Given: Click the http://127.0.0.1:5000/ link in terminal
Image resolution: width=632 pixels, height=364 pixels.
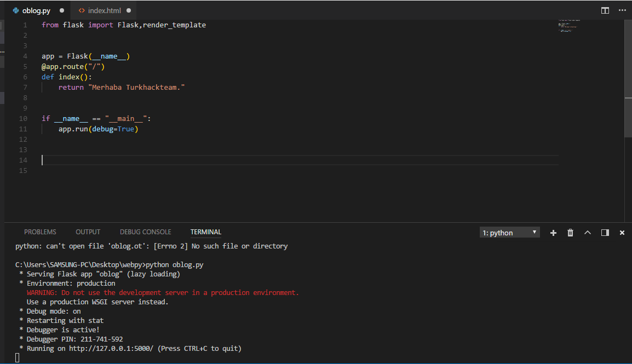Looking at the screenshot, I should tap(111, 348).
